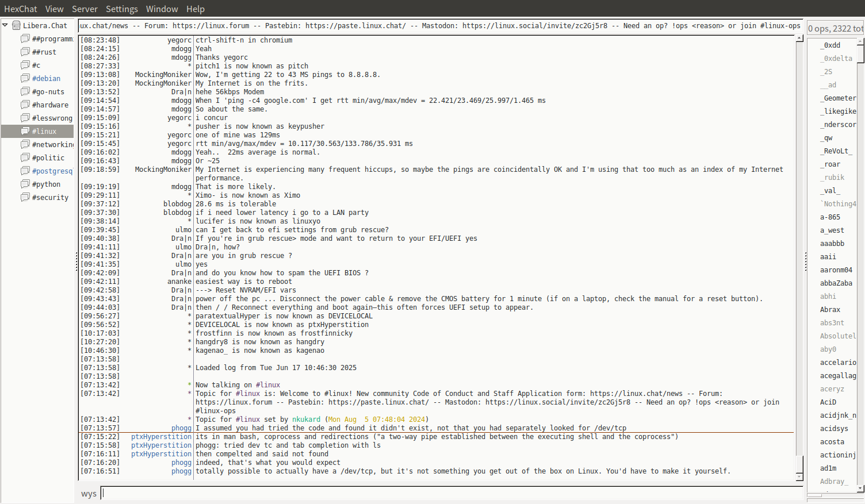Open the Server menu
This screenshot has width=865, height=504.
tap(85, 9)
